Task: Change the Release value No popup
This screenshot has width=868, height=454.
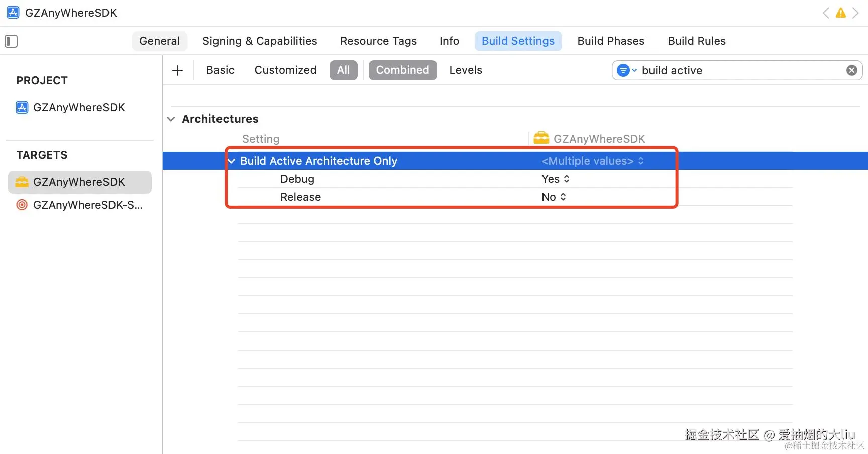Action: [x=554, y=197]
